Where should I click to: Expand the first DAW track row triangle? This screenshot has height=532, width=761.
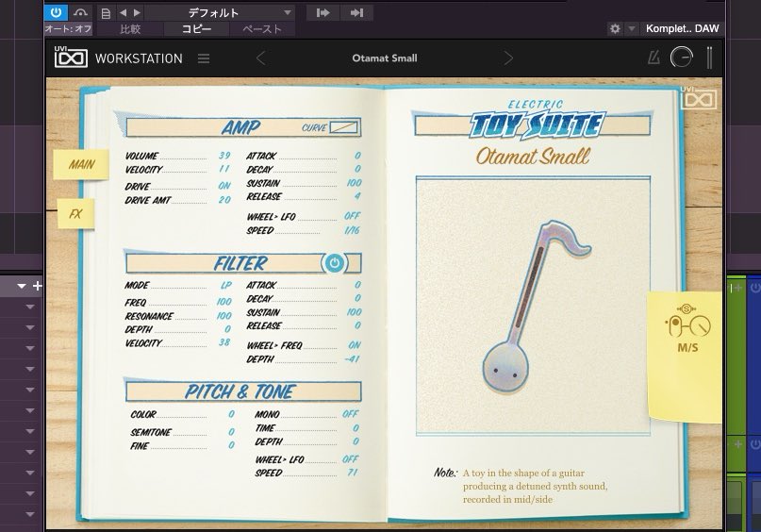(30, 307)
